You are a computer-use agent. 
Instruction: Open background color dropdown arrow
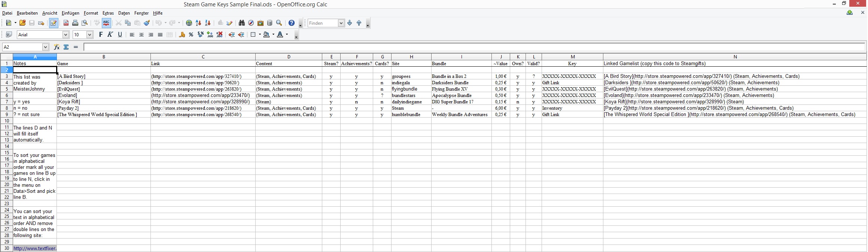point(273,35)
